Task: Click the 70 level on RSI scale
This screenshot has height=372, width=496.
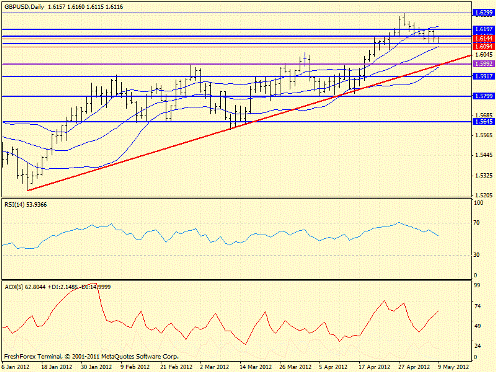Action: [x=477, y=223]
